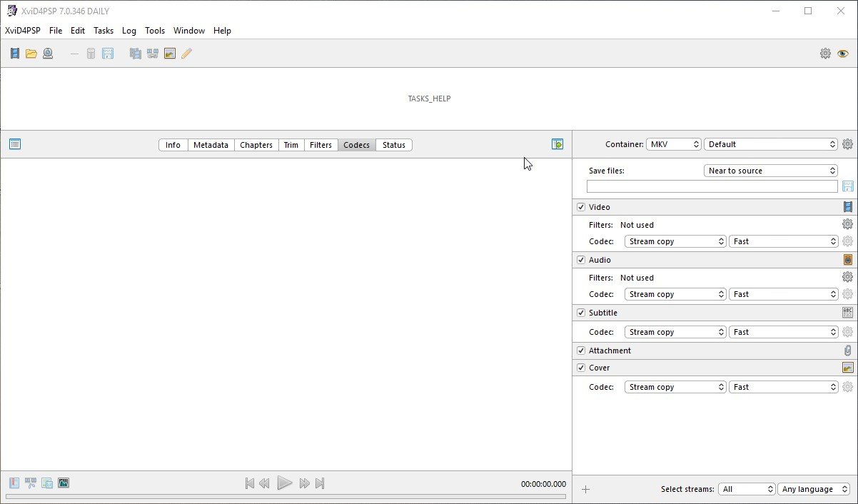
Task: Uncheck the Subtitle checkbox
Action: tap(581, 313)
